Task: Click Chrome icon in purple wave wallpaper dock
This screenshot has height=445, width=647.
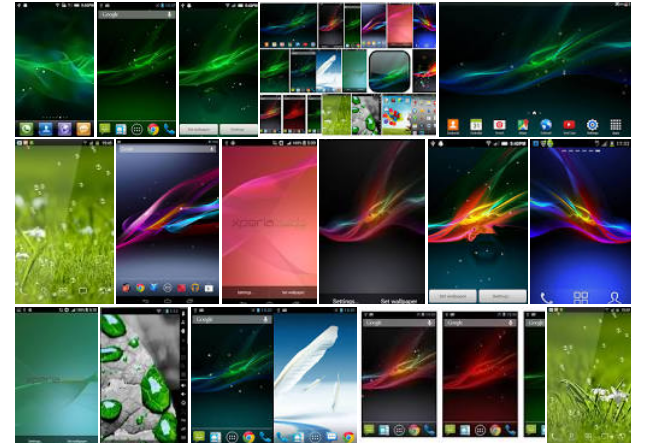Action: (140, 288)
